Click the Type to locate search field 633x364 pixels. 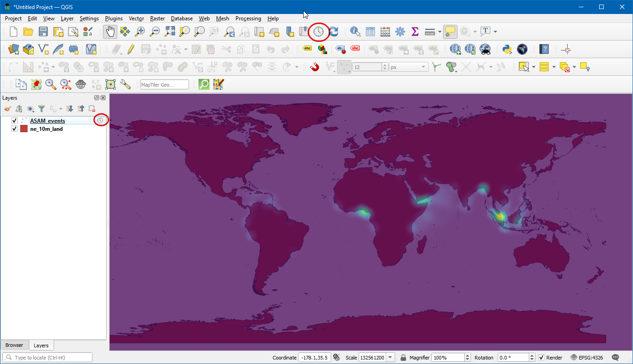(x=50, y=358)
